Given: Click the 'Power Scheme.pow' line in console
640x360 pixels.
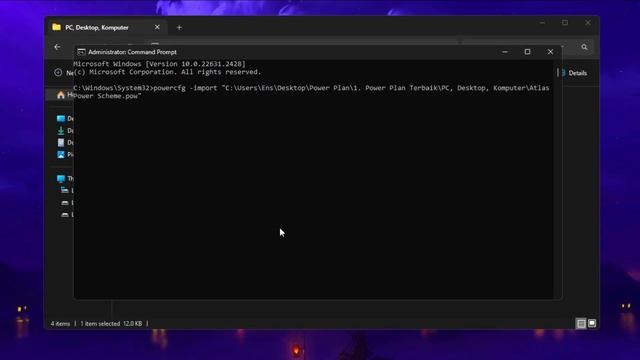Looking at the screenshot, I should tap(107, 96).
